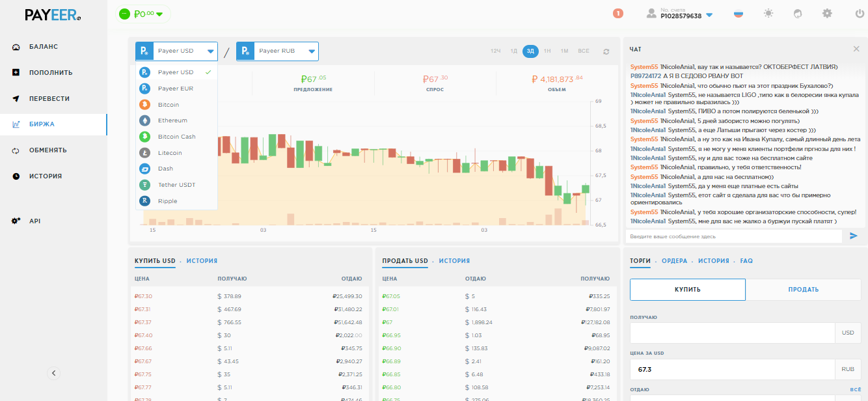
Task: Click the Объем value 4,181,873.84
Action: [x=557, y=79]
